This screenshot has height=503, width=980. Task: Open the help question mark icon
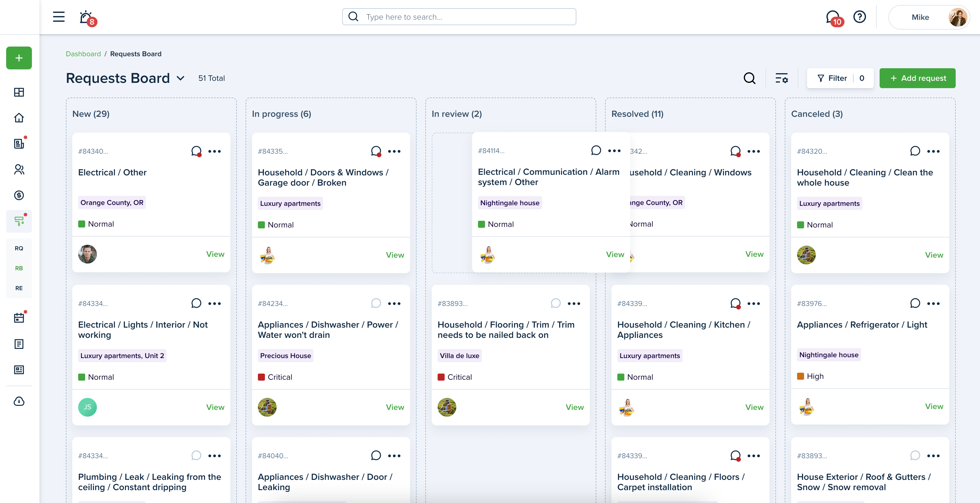[859, 17]
